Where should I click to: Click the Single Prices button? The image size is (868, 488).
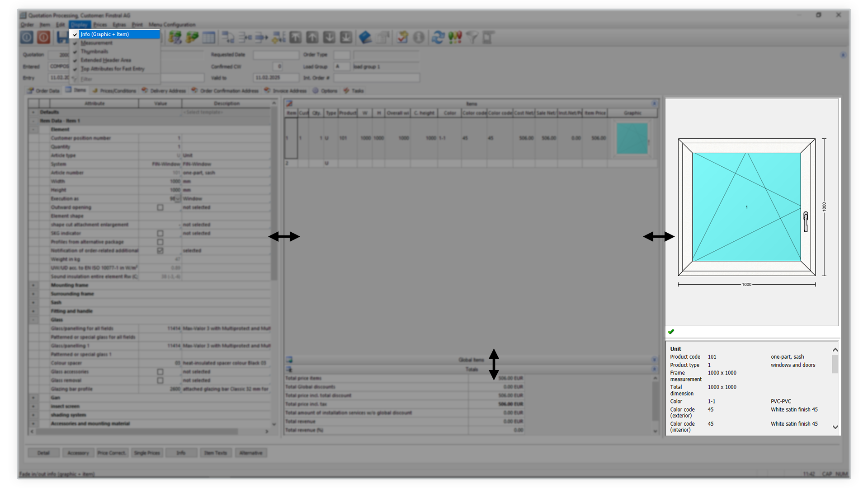[x=147, y=453]
